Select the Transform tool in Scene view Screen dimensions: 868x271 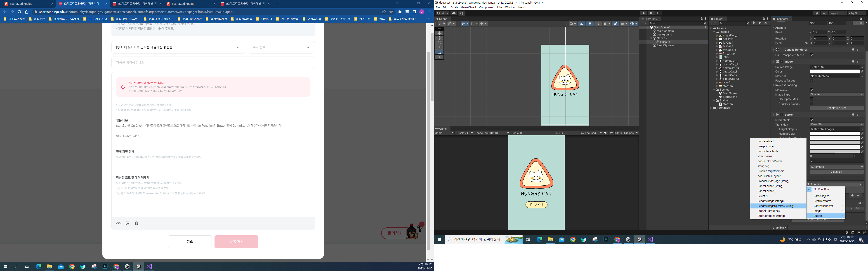pos(439,57)
